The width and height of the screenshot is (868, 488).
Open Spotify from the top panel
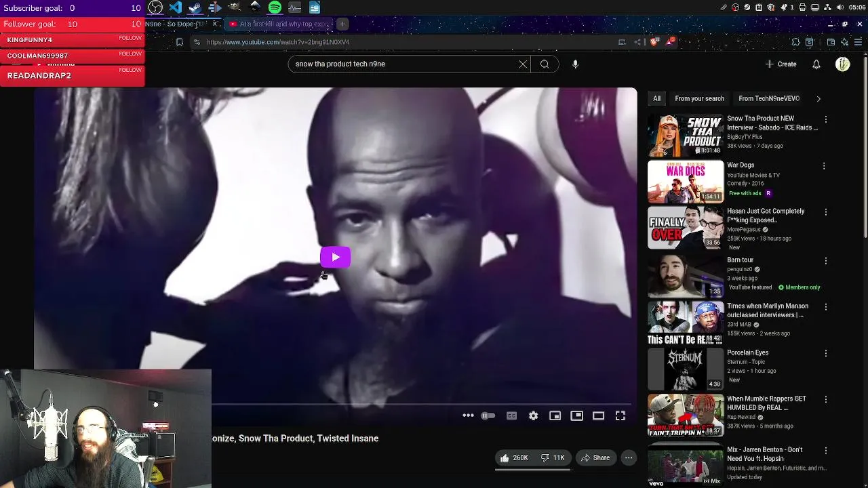[275, 7]
